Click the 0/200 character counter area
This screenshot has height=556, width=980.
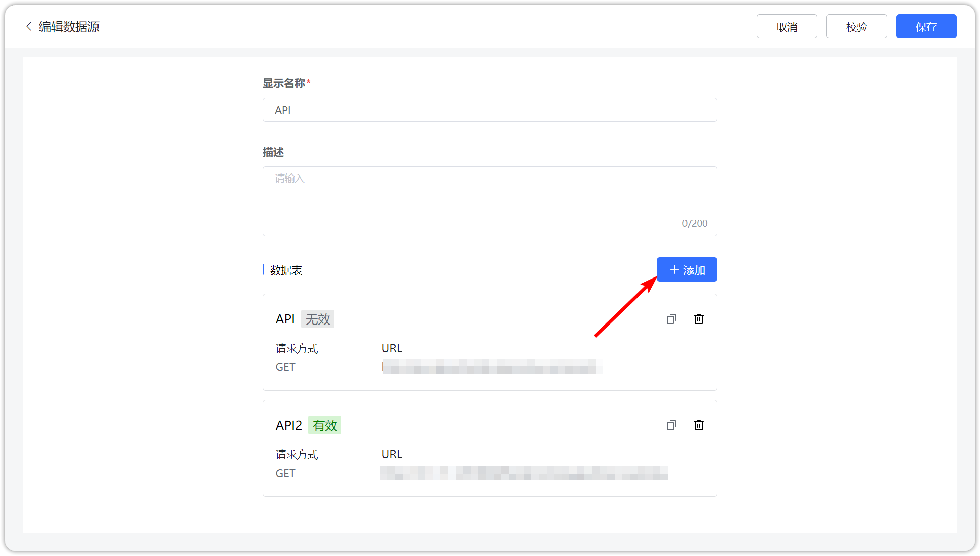click(x=695, y=223)
